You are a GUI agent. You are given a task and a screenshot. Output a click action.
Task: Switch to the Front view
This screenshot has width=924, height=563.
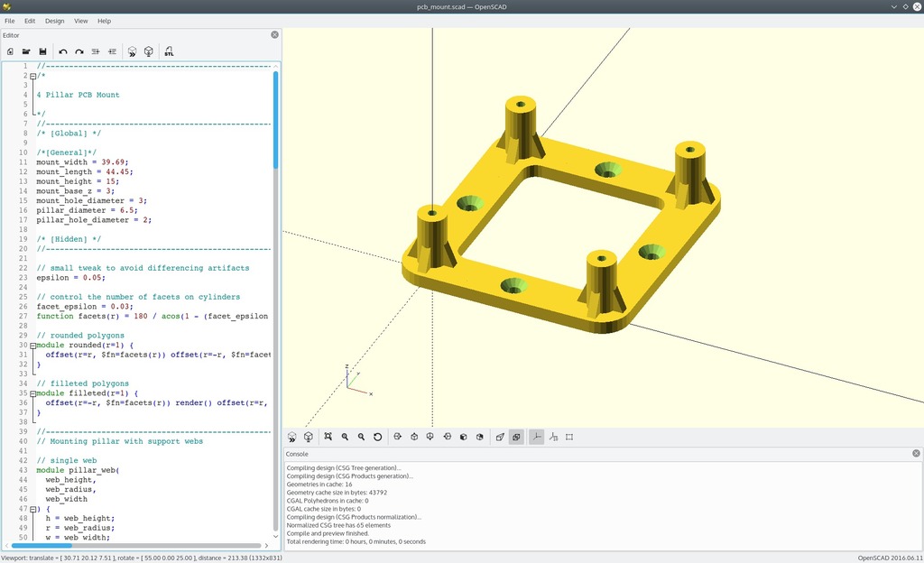(463, 437)
